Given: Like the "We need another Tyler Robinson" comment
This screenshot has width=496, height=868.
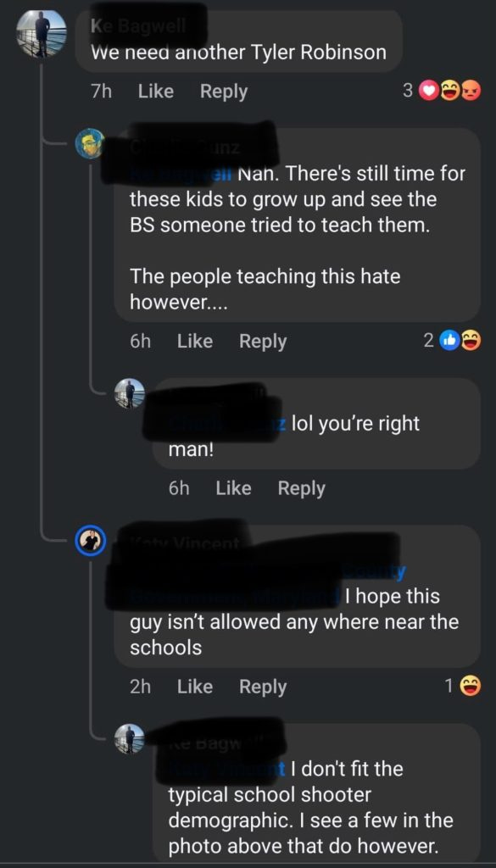Looking at the screenshot, I should [x=155, y=92].
